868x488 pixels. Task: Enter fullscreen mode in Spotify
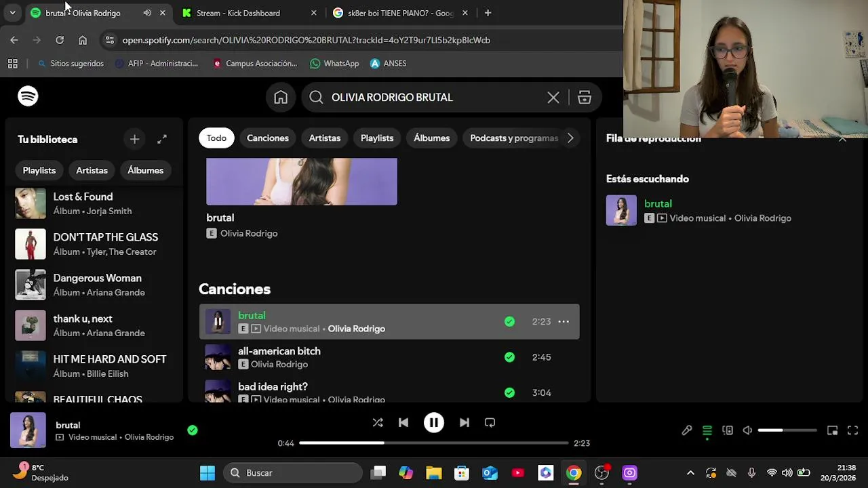pyautogui.click(x=852, y=430)
